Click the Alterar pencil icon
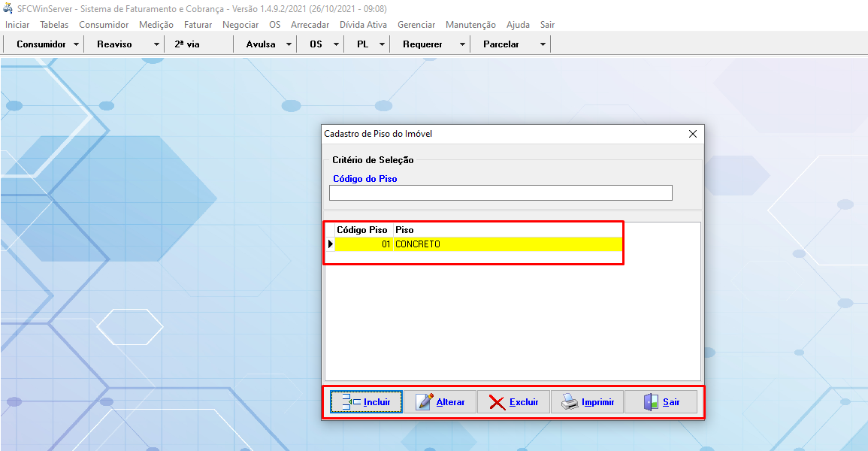 click(x=425, y=402)
